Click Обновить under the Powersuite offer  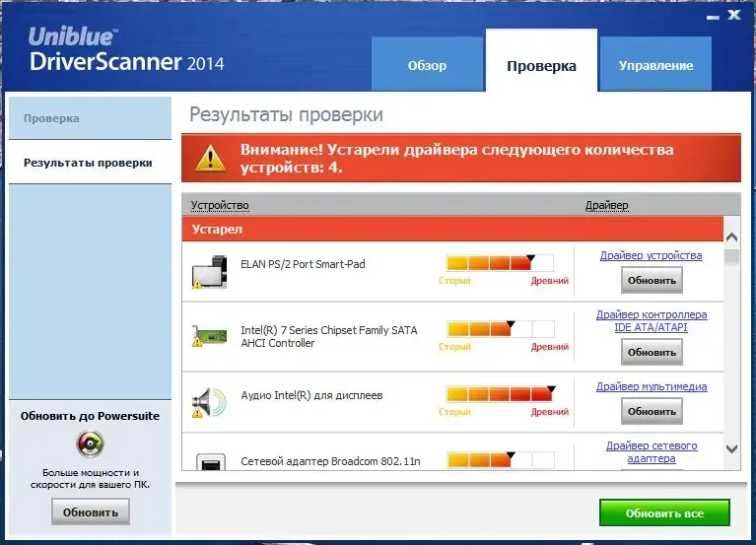[91, 511]
